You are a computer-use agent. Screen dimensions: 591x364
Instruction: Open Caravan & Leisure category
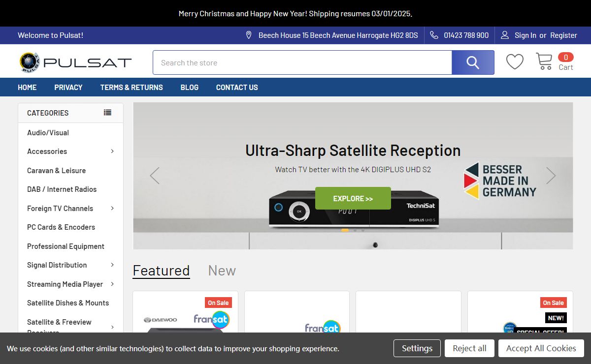pos(56,170)
